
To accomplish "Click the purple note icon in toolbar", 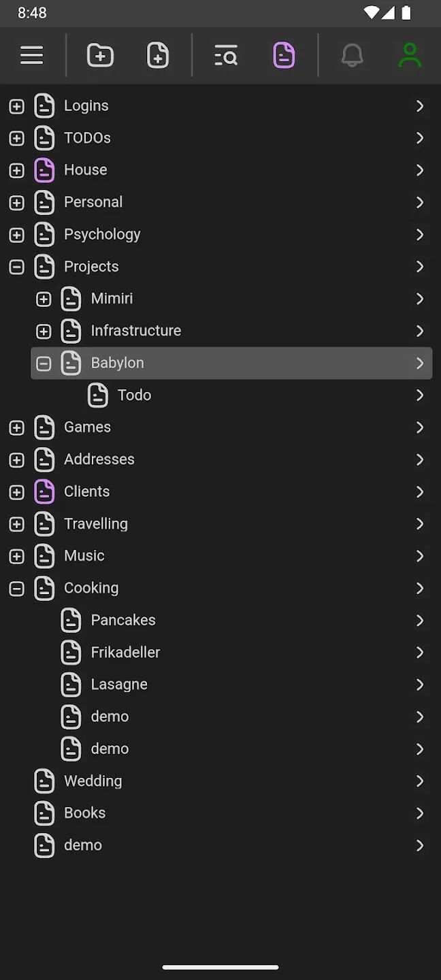I will (x=284, y=55).
